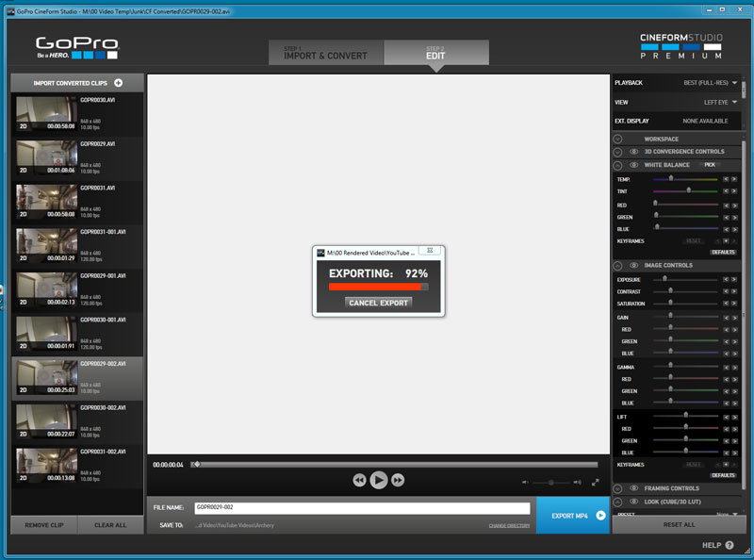Close the Exporting dialog with its X
Image resolution: width=754 pixels, height=560 pixels.
pos(430,251)
